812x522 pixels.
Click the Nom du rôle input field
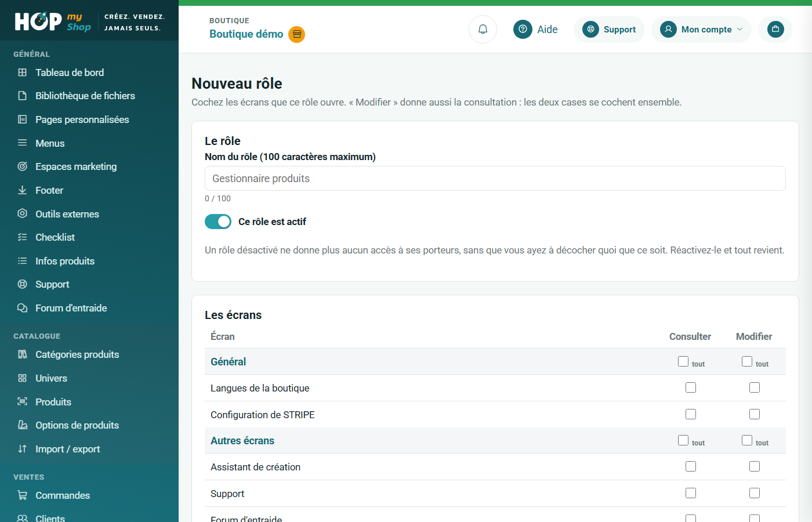495,179
